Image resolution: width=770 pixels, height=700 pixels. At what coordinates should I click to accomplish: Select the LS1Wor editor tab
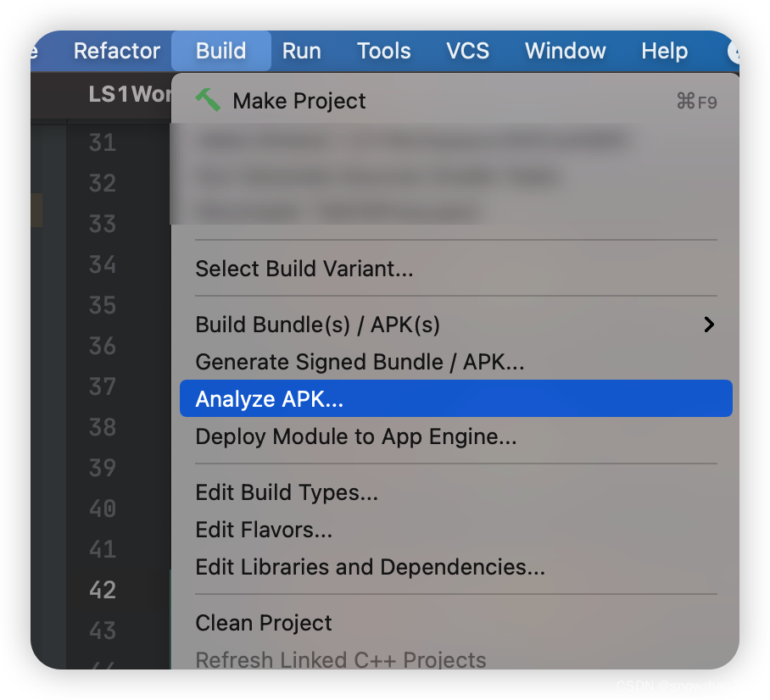130,94
